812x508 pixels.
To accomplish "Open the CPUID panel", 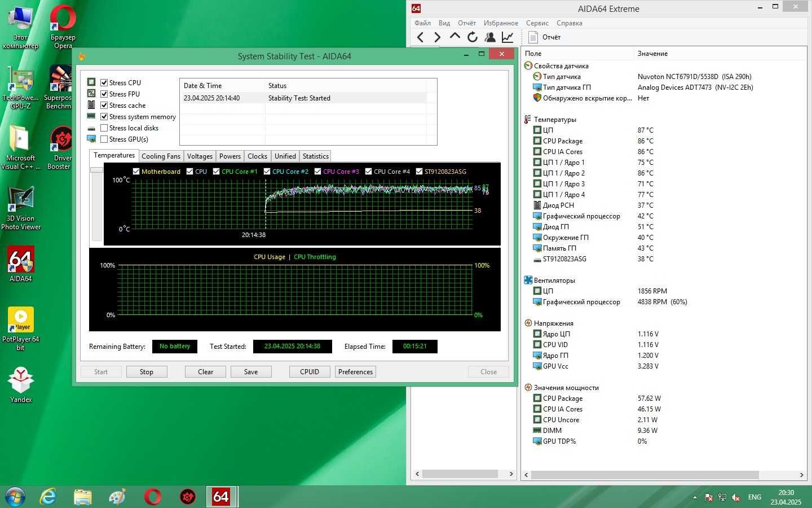I will (310, 372).
